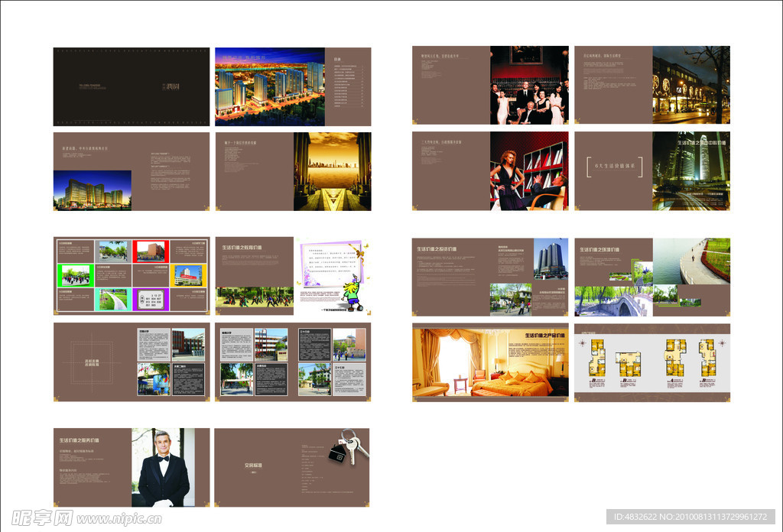Select the green-framed park exercise photo
783x532 pixels.
click(x=76, y=276)
